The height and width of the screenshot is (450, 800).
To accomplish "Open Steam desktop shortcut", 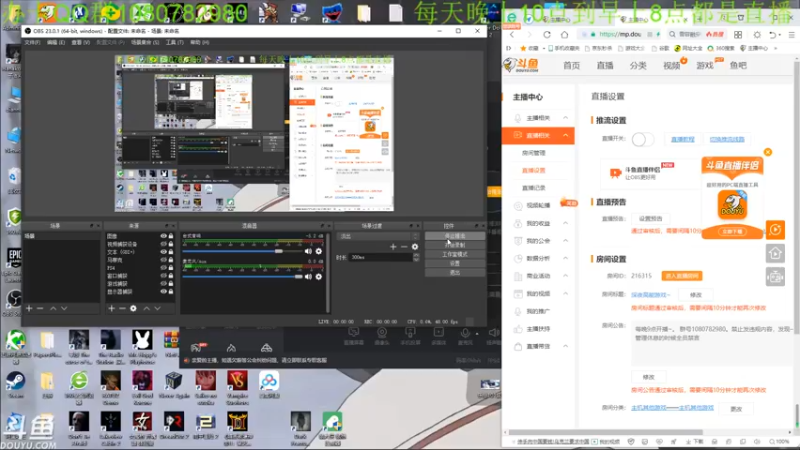I will pos(15,385).
